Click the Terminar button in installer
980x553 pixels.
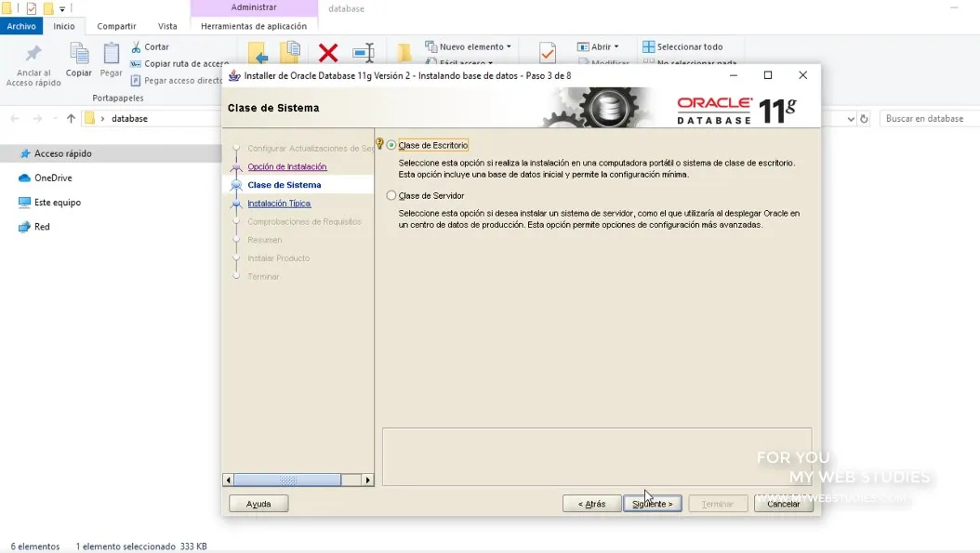tap(718, 504)
